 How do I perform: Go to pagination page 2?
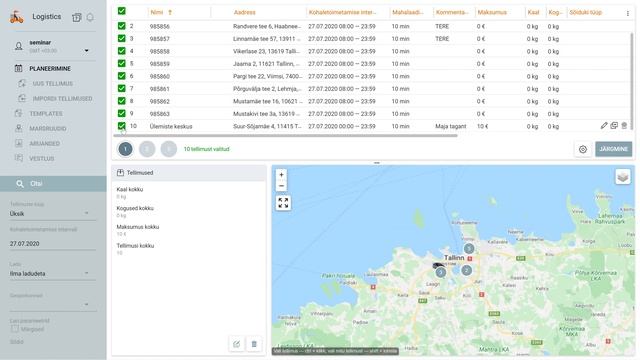click(x=147, y=149)
